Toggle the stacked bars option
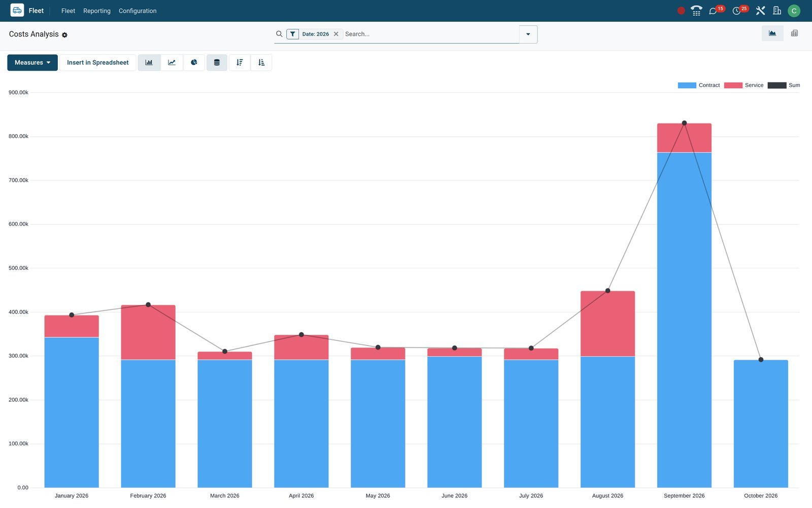812x508 pixels. coord(217,62)
